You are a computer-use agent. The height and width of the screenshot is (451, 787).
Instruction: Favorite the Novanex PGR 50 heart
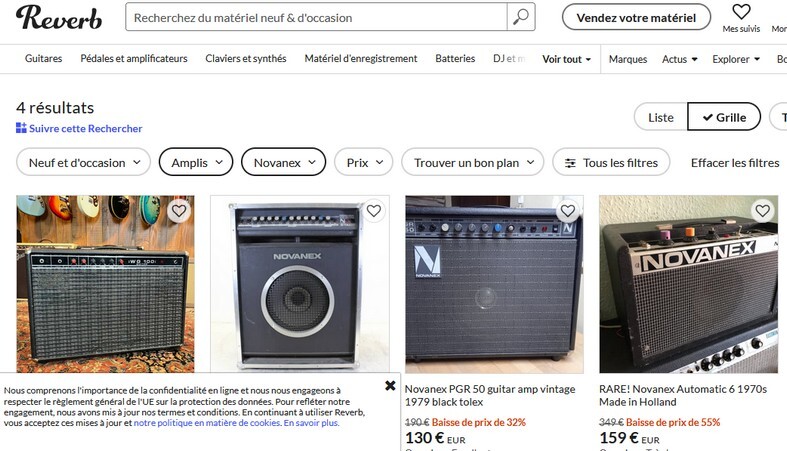(567, 211)
